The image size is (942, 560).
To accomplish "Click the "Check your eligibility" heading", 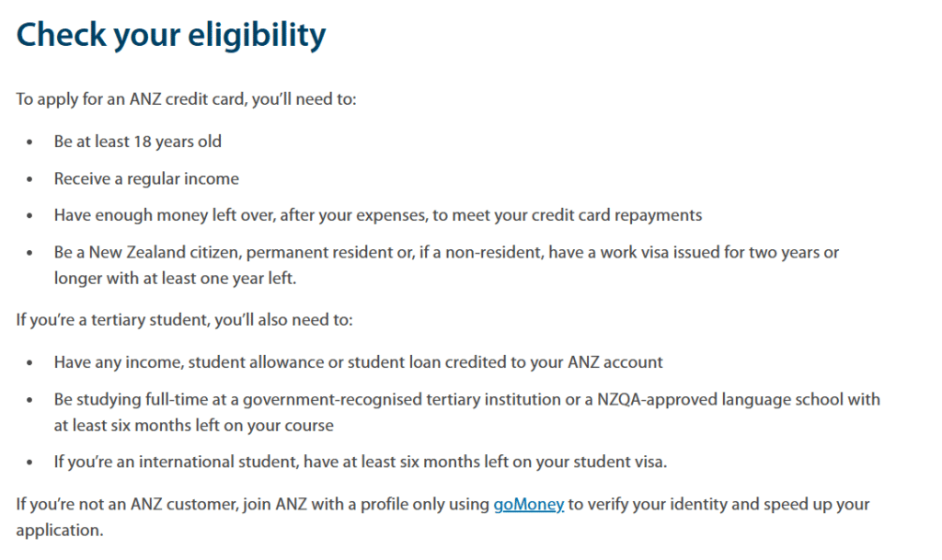I will coord(171,35).
